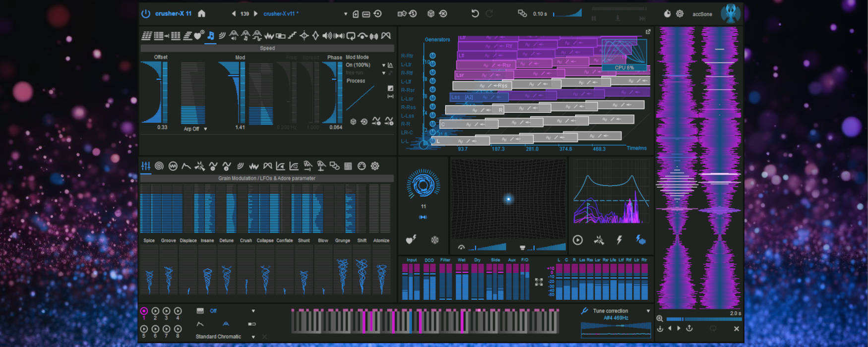Screen dimensions: 868x347
Task: Select the heart with clock tab icon
Action: (198, 36)
